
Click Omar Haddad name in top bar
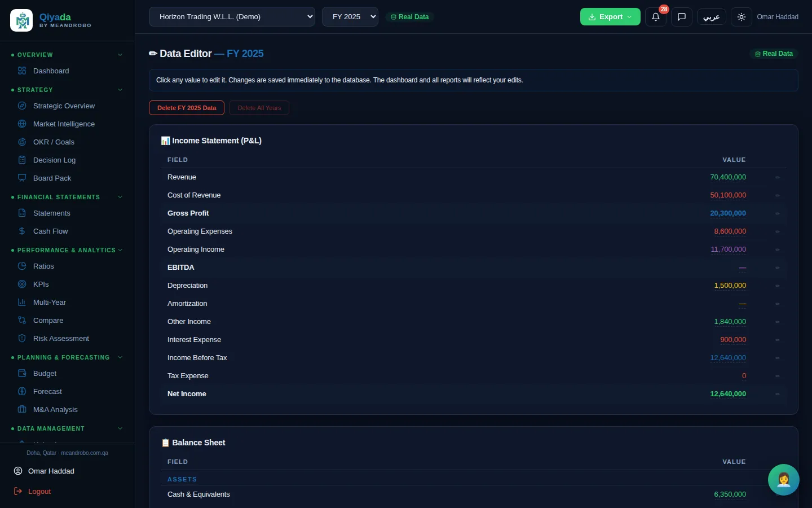tap(778, 17)
